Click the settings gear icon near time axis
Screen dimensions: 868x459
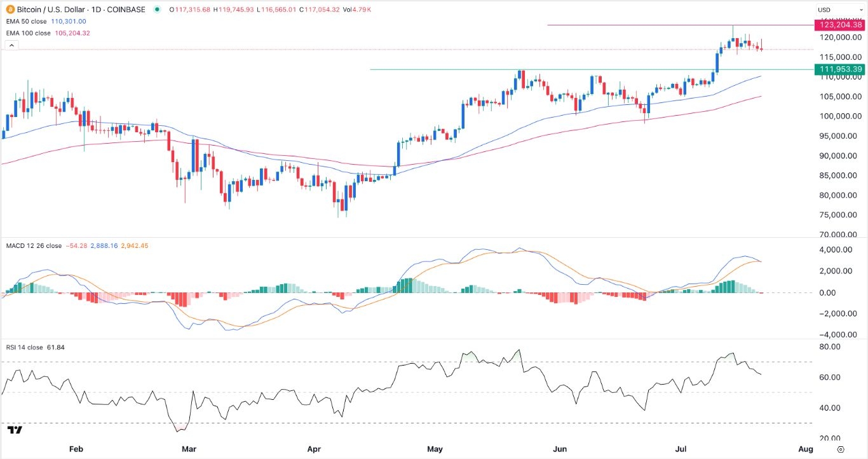tap(841, 449)
